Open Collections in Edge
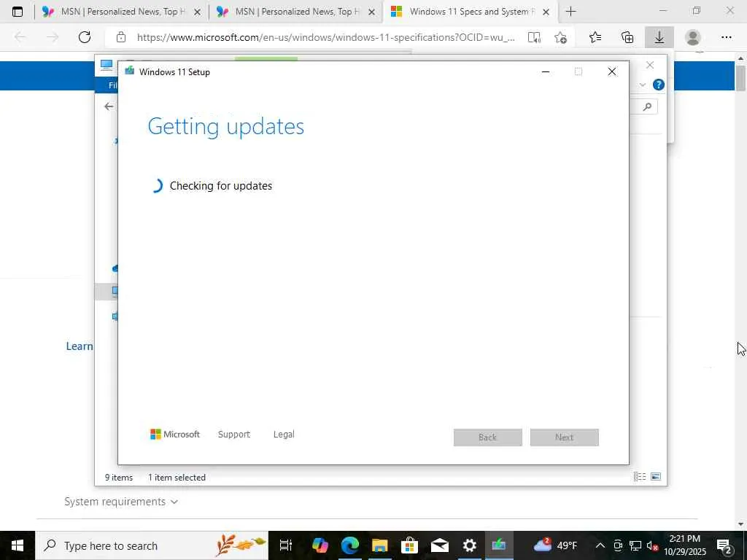This screenshot has height=560, width=747. tap(627, 37)
